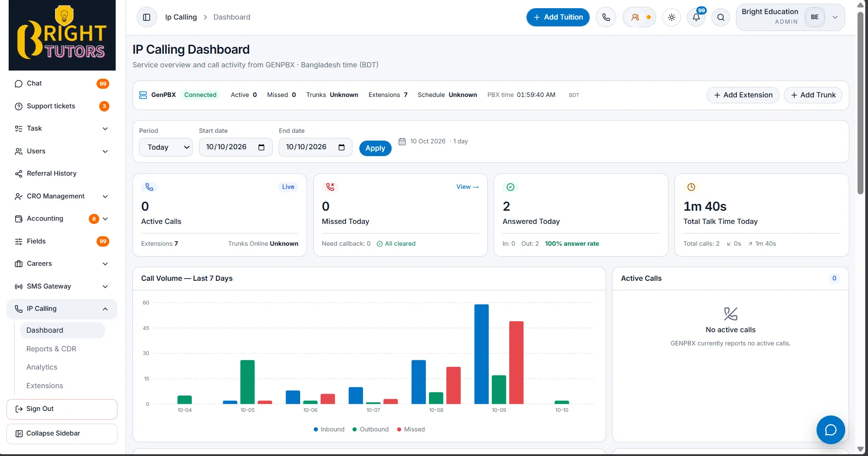Toggle light theme sun icon
The width and height of the screenshot is (868, 456).
[672, 17]
